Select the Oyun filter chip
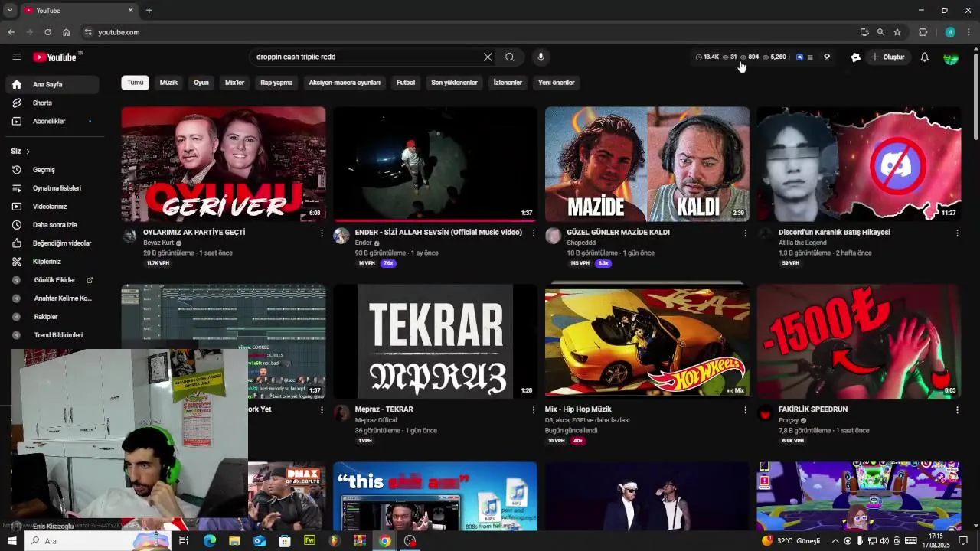Image resolution: width=980 pixels, height=551 pixels. tap(201, 83)
